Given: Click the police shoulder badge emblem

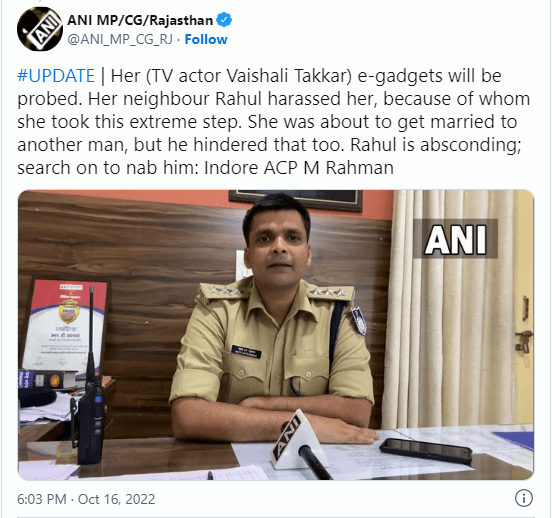Looking at the screenshot, I should pos(358,320).
